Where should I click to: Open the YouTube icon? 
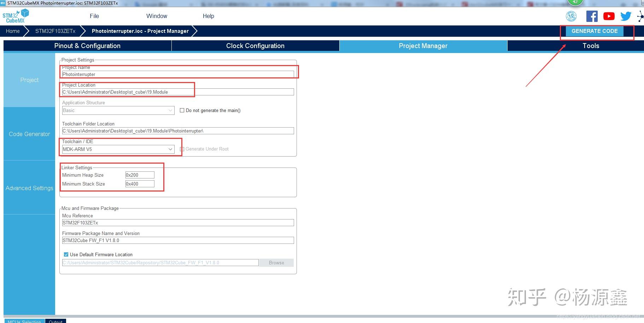pyautogui.click(x=609, y=16)
